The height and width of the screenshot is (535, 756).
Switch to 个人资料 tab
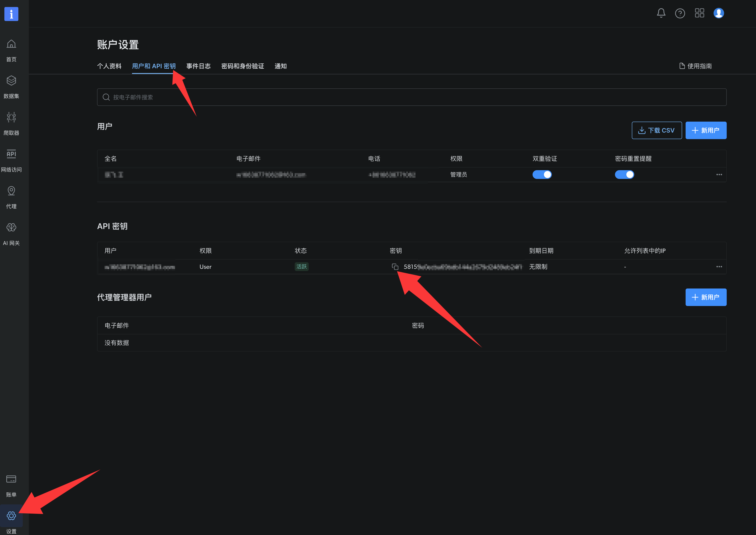109,66
